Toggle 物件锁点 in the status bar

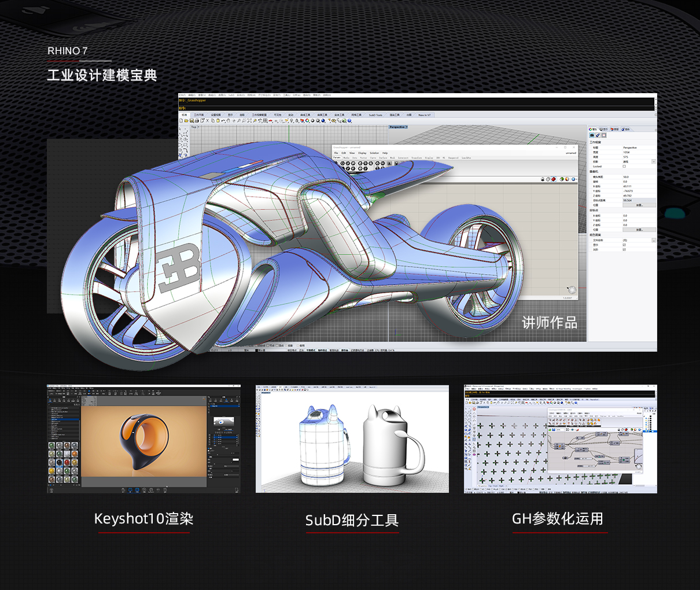click(322, 350)
